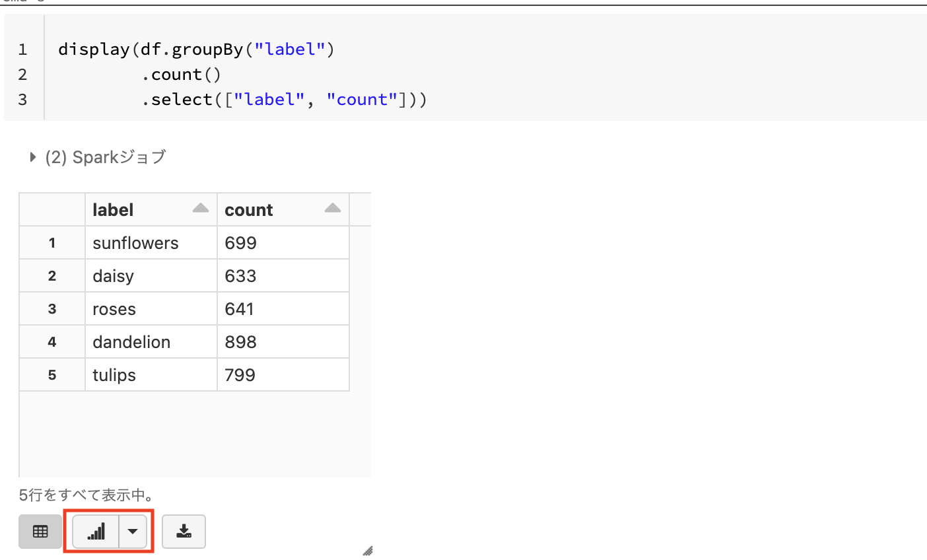Select the tulips cell
Image resolution: width=927 pixels, height=560 pixels.
[151, 375]
